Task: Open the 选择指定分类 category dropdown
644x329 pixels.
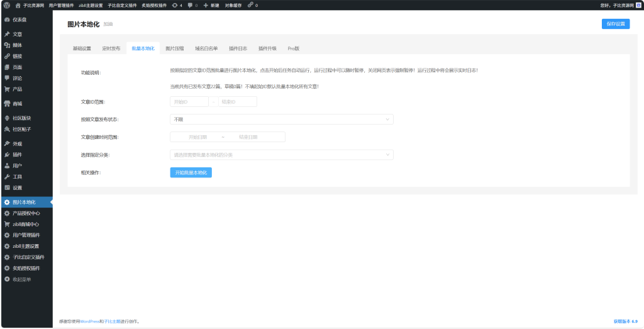Action: tap(281, 154)
